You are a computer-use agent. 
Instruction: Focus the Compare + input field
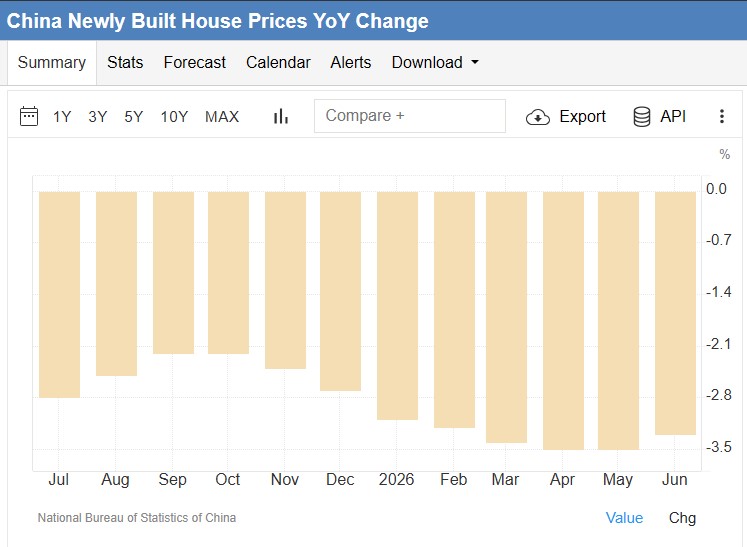[x=410, y=116]
